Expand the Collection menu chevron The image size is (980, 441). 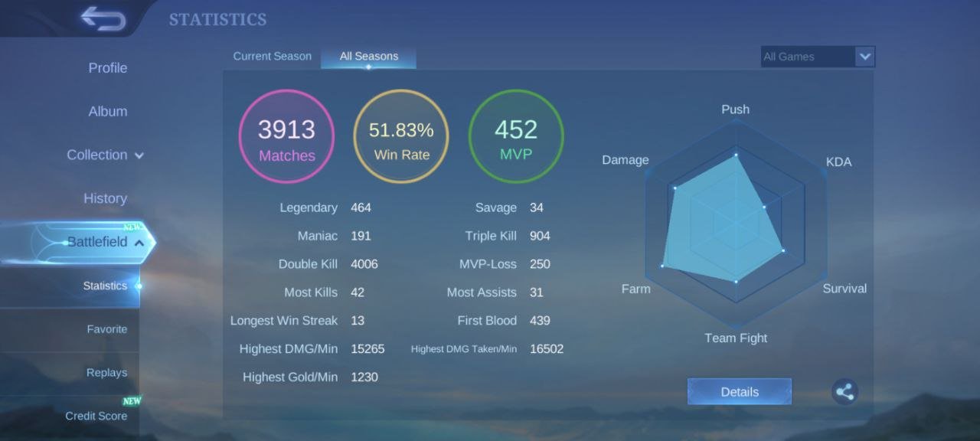click(139, 155)
